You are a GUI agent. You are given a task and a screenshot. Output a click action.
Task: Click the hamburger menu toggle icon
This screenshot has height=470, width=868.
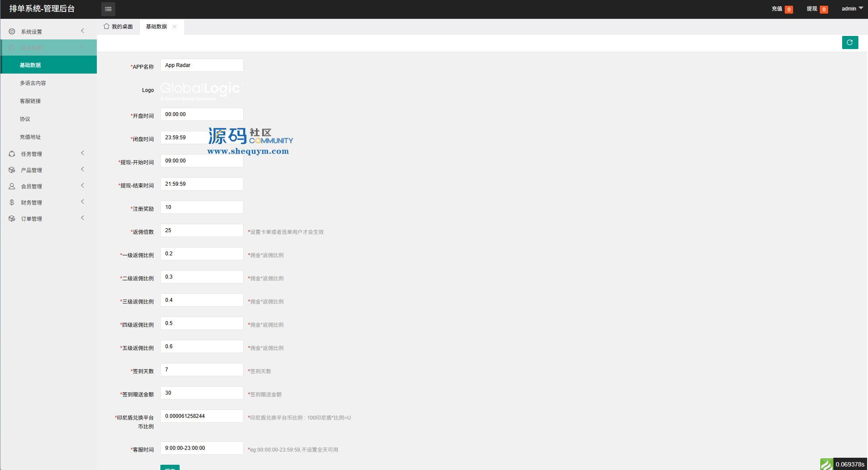[108, 9]
